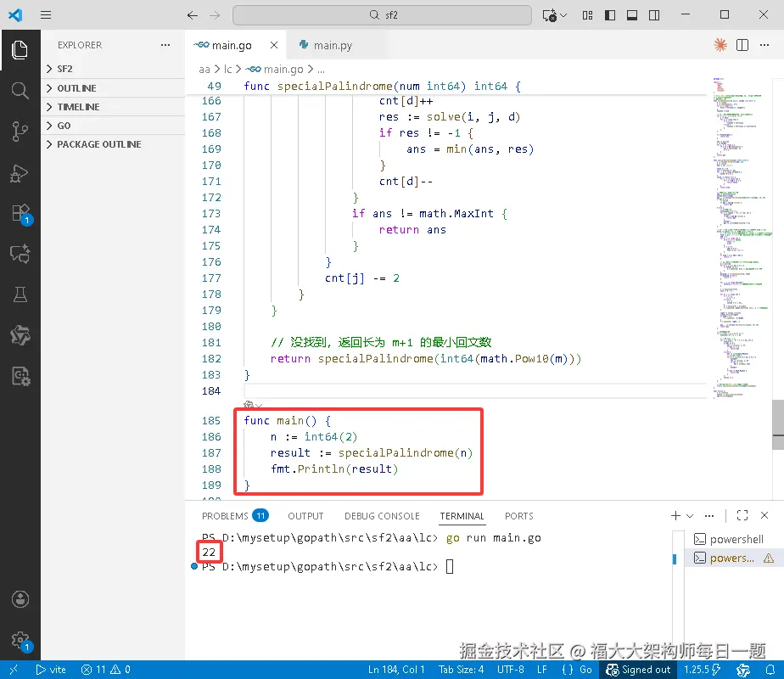Image resolution: width=784 pixels, height=679 pixels.
Task: Toggle Primary Side Bar visibility
Action: tap(610, 15)
